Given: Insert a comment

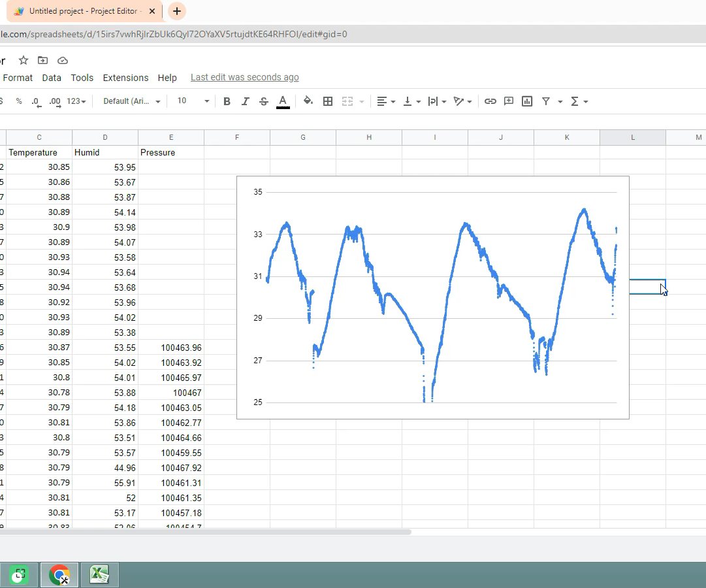Looking at the screenshot, I should (509, 101).
